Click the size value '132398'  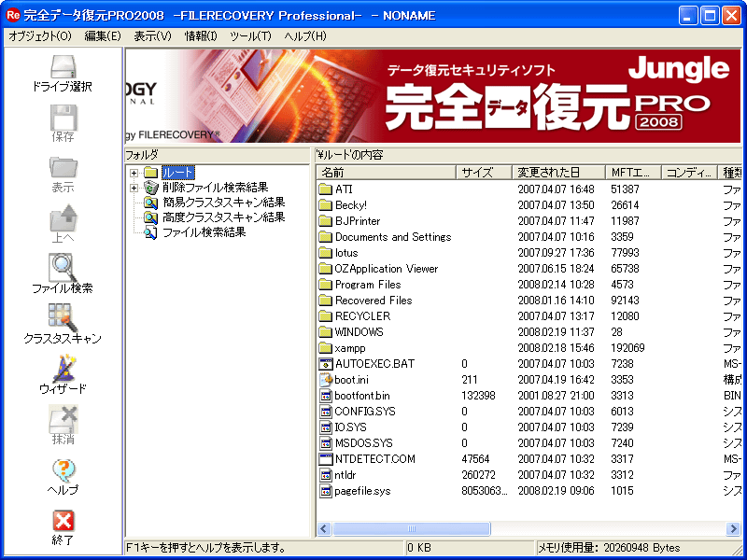click(478, 396)
